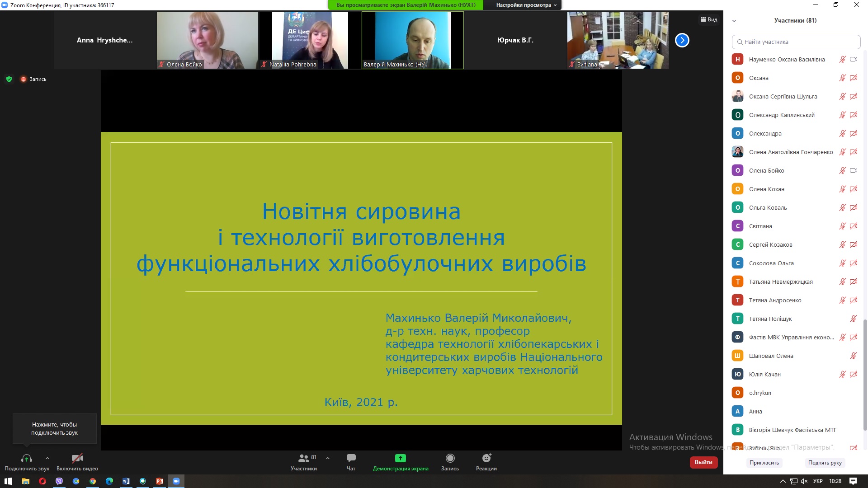Expand audio options arrow beside headphones
The height and width of the screenshot is (488, 868).
pyautogui.click(x=47, y=458)
